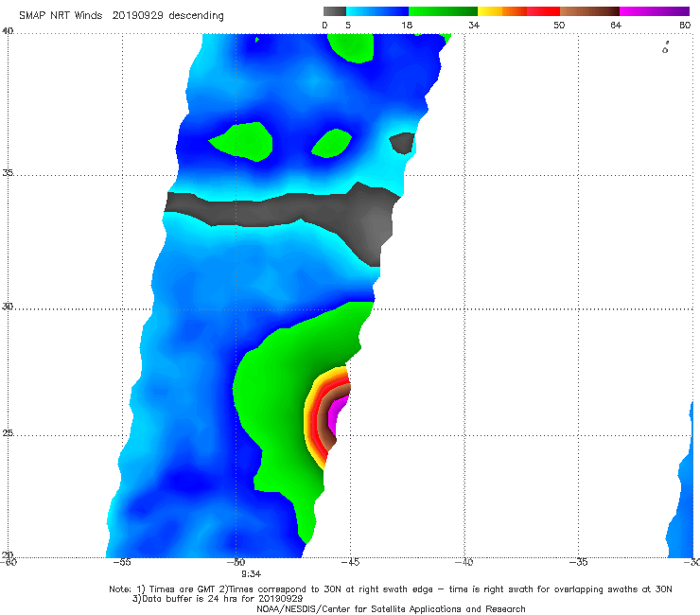The height and width of the screenshot is (615, 700).
Task: Click the blue 5-18 colorbar segment
Action: (x=377, y=11)
